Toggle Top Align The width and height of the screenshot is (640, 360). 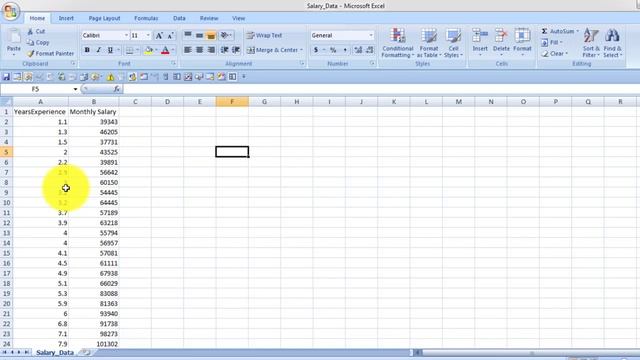(188, 36)
